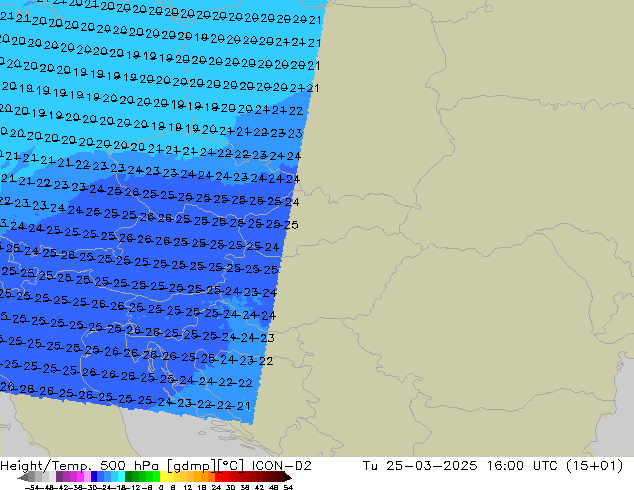Click the 'ICON-D2' model label
The image size is (634, 490).
pyautogui.click(x=281, y=466)
